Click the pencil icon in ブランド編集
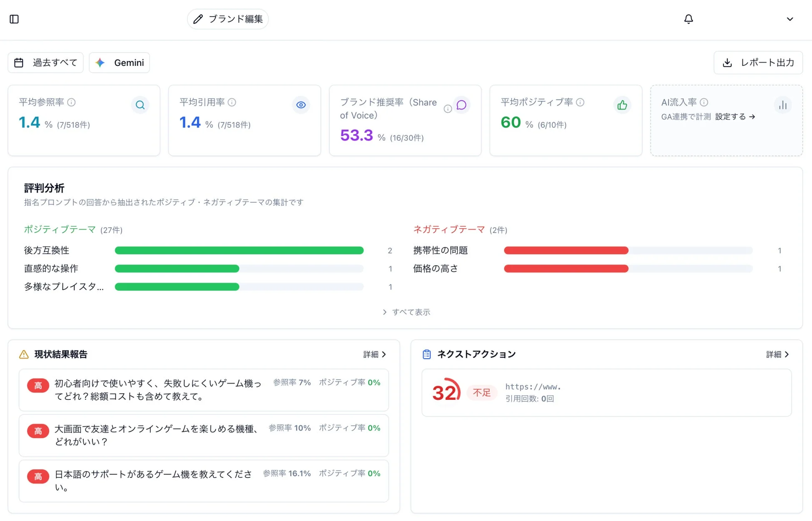Image resolution: width=812 pixels, height=521 pixels. (198, 19)
